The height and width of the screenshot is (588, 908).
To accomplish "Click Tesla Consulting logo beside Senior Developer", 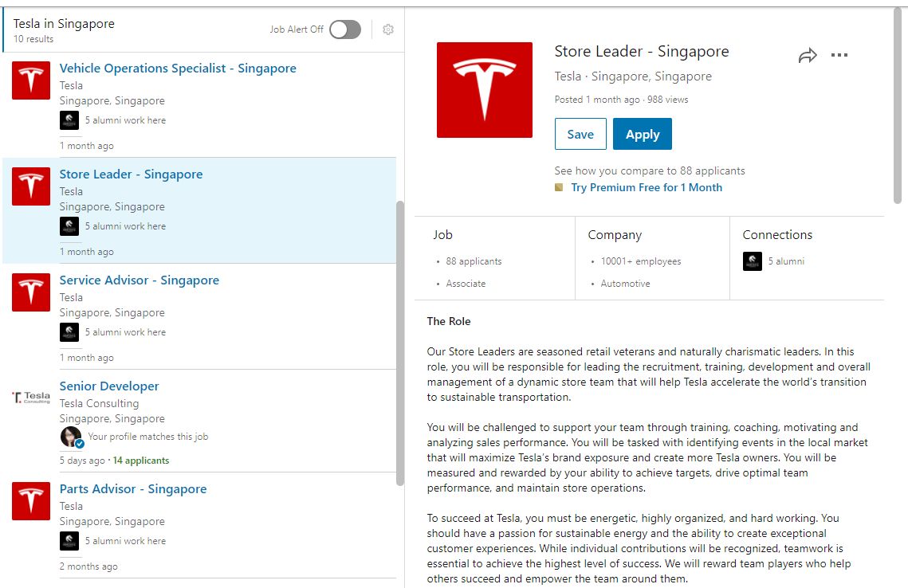I will tap(31, 398).
